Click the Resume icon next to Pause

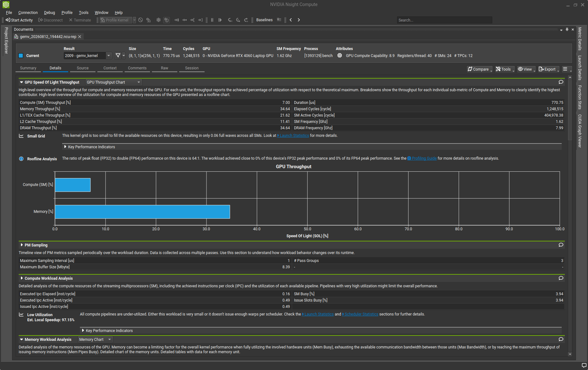[220, 20]
